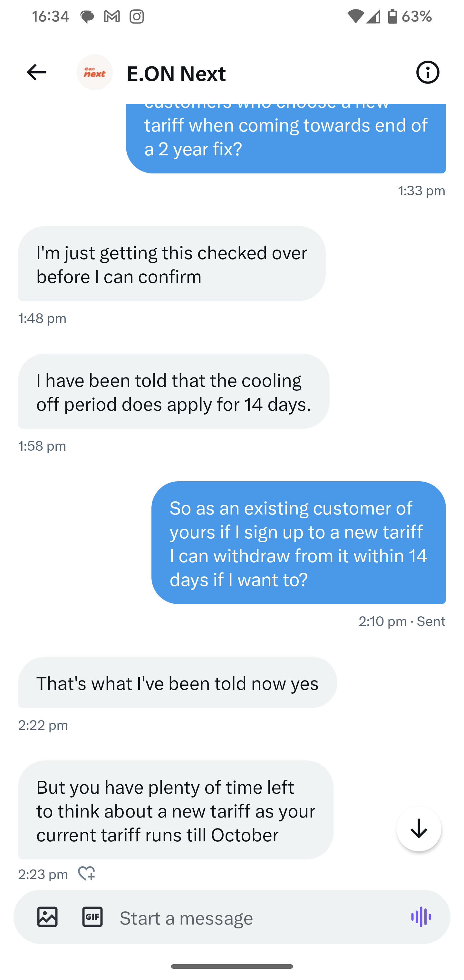Add a heart reaction to last message
Image resolution: width=464 pixels, height=980 pixels.
[86, 874]
